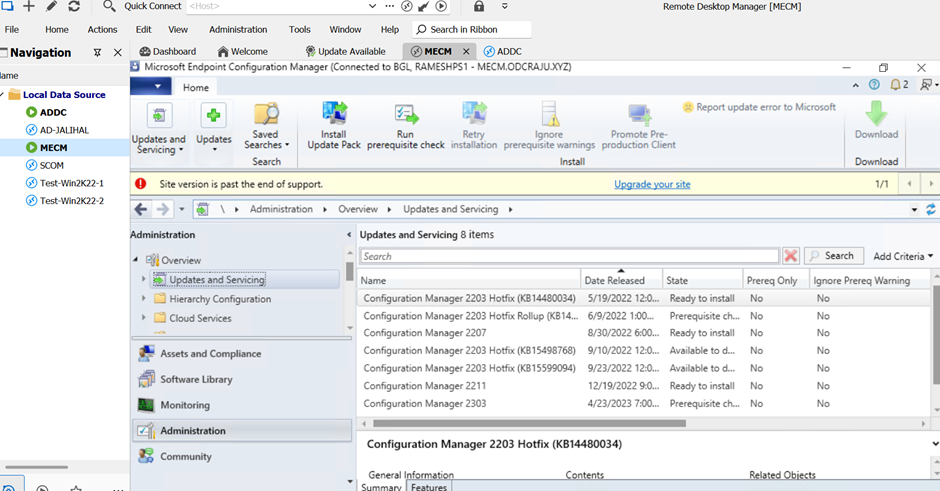Go back with the navigation arrow
Viewport: 940px width, 491px height.
tap(141, 209)
